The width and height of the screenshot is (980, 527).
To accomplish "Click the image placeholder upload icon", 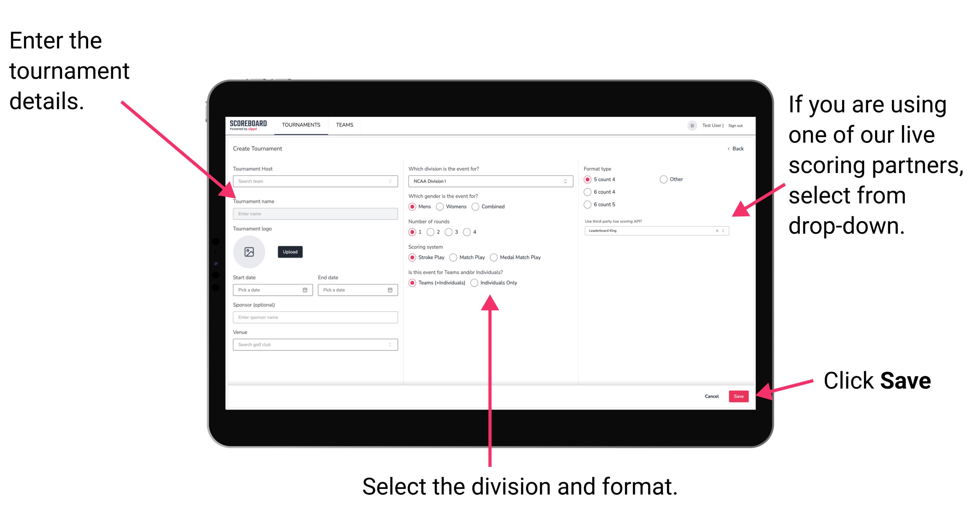I will click(250, 252).
